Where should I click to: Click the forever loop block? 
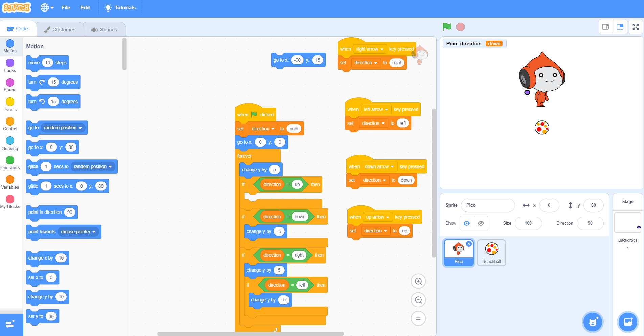pyautogui.click(x=244, y=156)
